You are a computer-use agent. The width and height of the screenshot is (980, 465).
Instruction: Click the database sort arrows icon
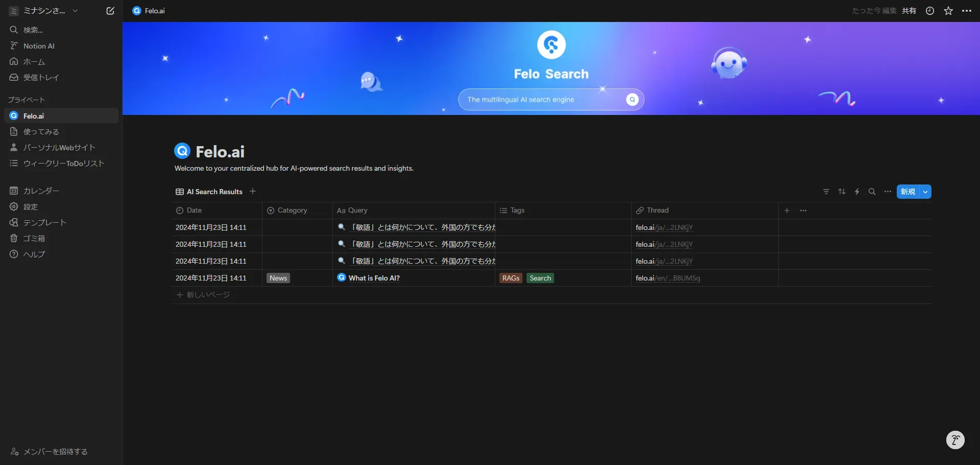pos(842,192)
